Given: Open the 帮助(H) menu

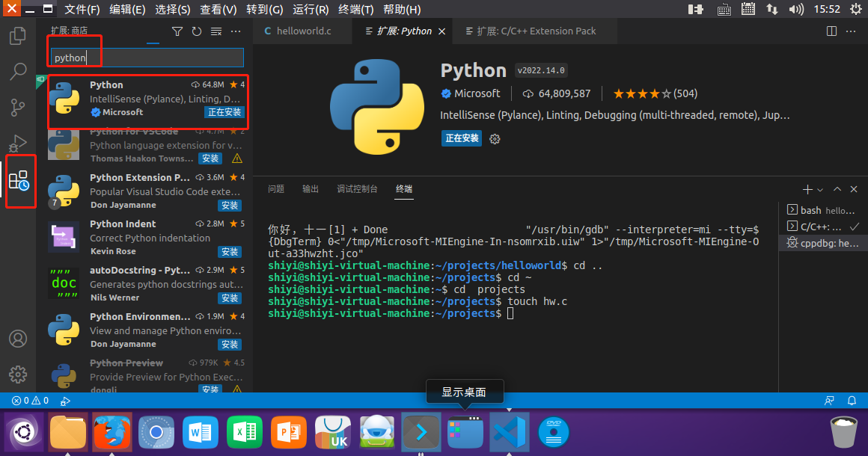Looking at the screenshot, I should [x=402, y=10].
